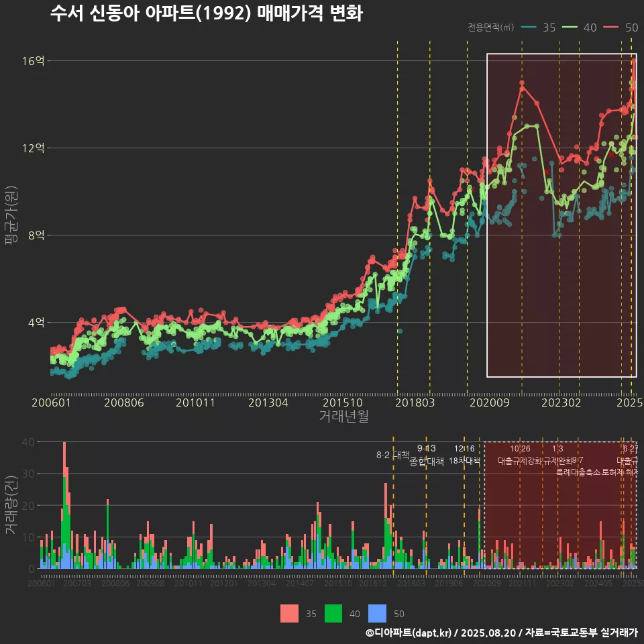Click the 전용면적(㎡) legend title
The height and width of the screenshot is (644, 644).
coord(491,27)
